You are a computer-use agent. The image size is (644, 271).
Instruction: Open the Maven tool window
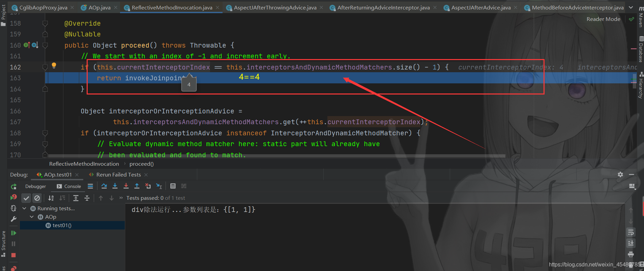tap(641, 17)
